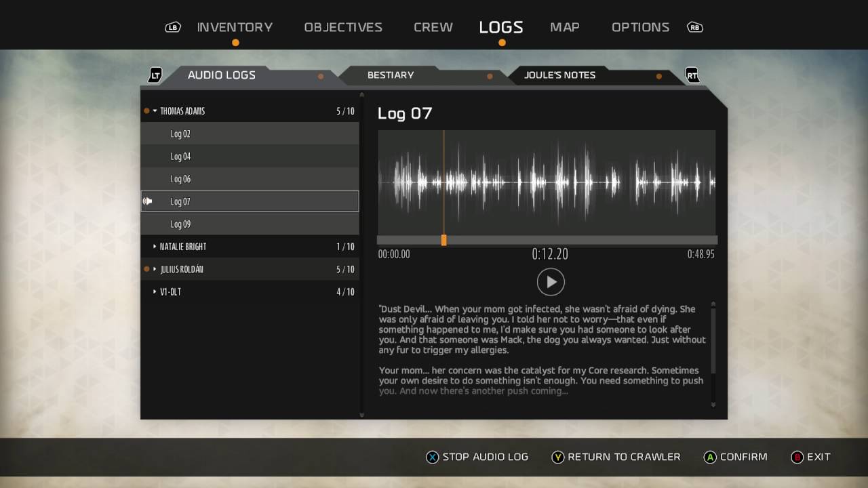Click the Thomas Adams 5 / 10 counter
Viewport: 868px width, 488px height.
coord(345,111)
